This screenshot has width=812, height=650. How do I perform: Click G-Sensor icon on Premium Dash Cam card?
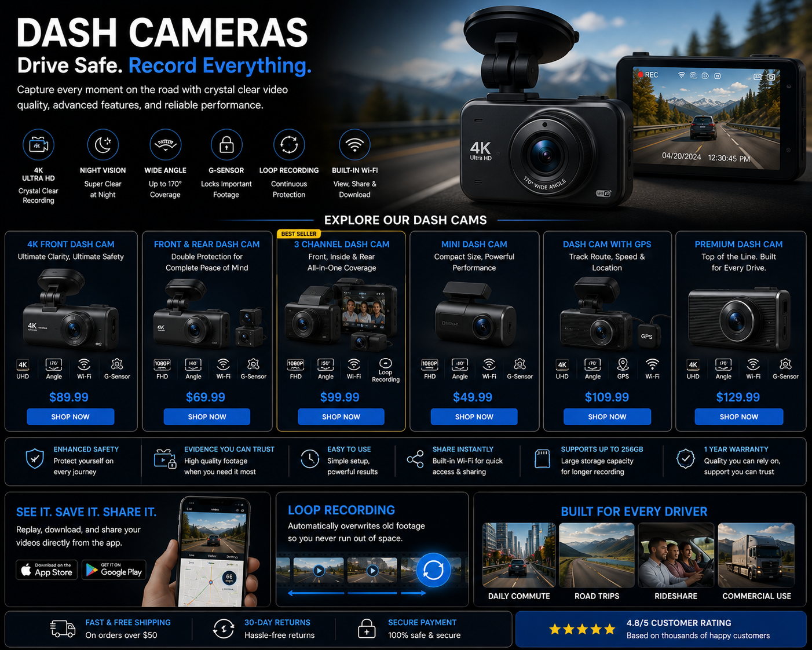point(785,364)
